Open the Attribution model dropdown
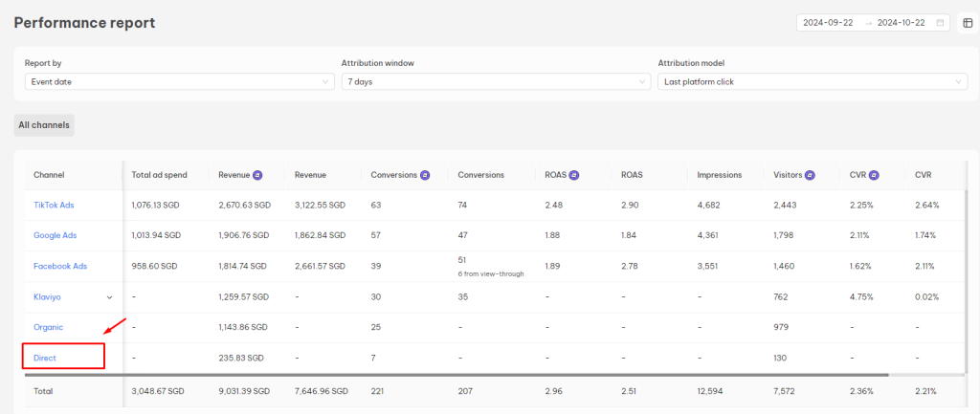The width and height of the screenshot is (980, 414). [812, 82]
